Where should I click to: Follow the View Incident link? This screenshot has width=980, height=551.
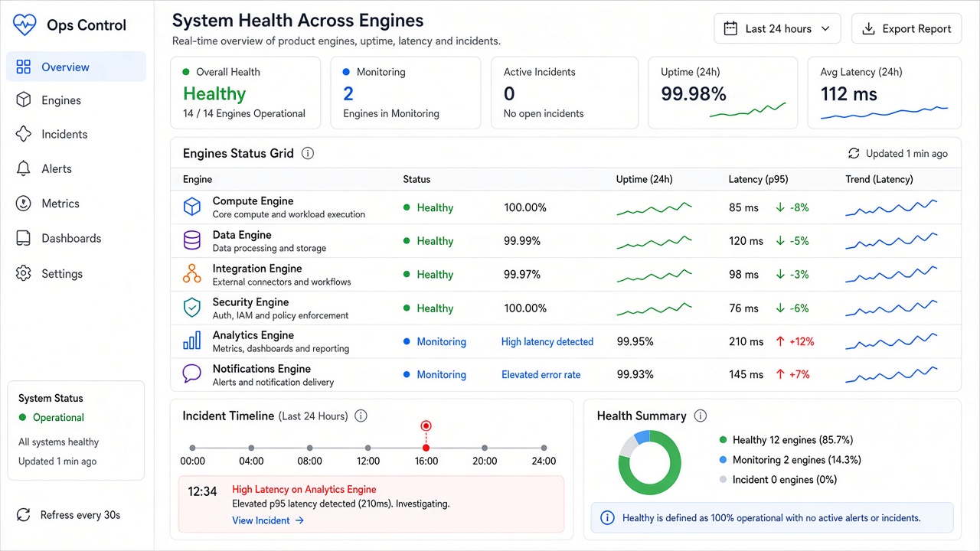pyautogui.click(x=268, y=520)
